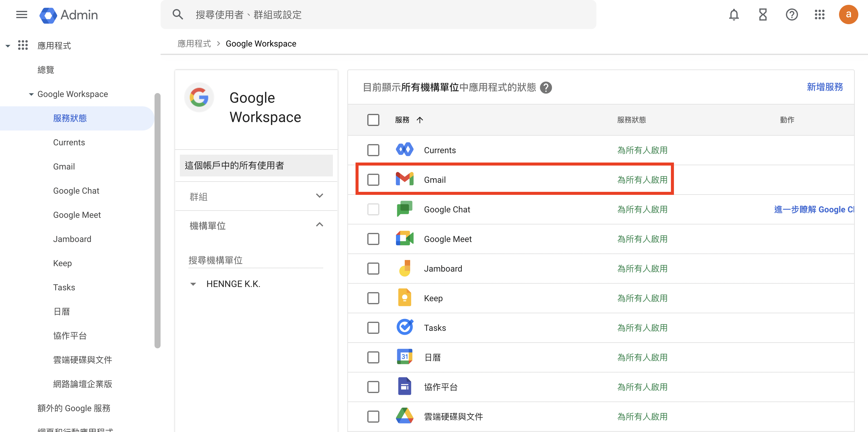Collapse the Google Workspace sidebar tree
Screen dimensions: 868x432
(x=31, y=95)
